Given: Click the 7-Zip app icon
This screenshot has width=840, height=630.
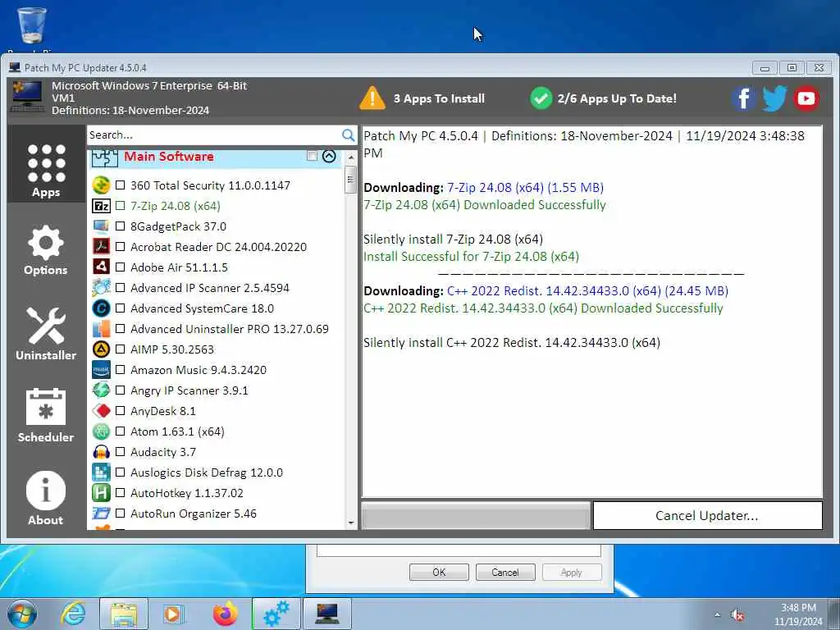Looking at the screenshot, I should point(101,206).
